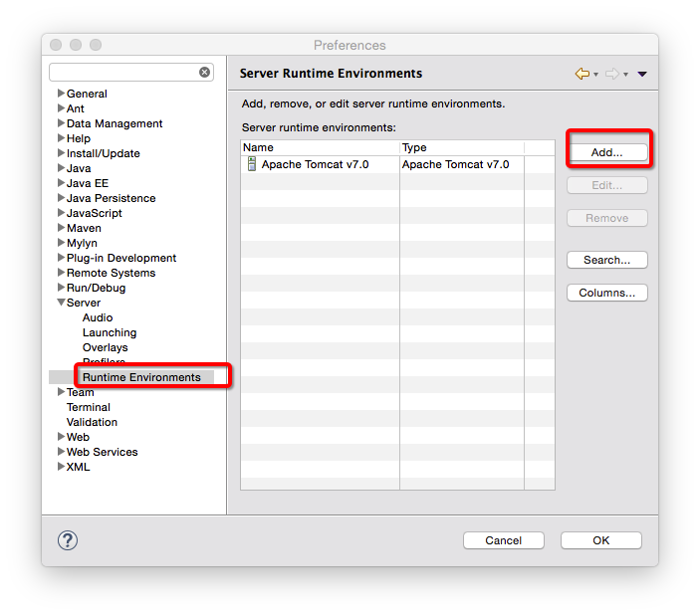Click the Search... button
This screenshot has height=616, width=700.
pyautogui.click(x=606, y=260)
